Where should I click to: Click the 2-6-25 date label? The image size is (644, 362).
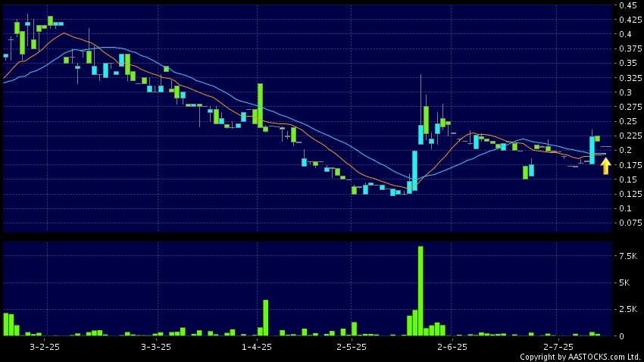click(452, 347)
